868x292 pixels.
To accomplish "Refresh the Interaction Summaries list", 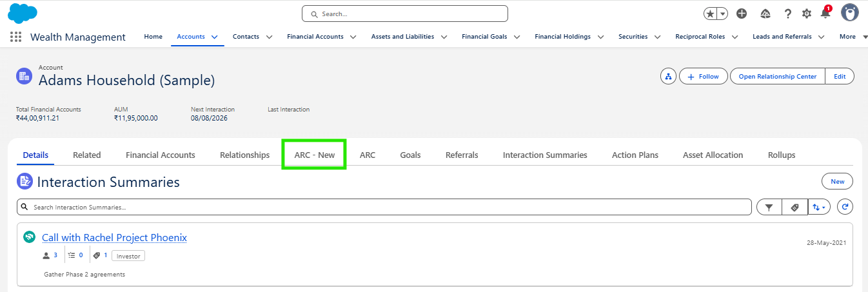I will [x=845, y=207].
